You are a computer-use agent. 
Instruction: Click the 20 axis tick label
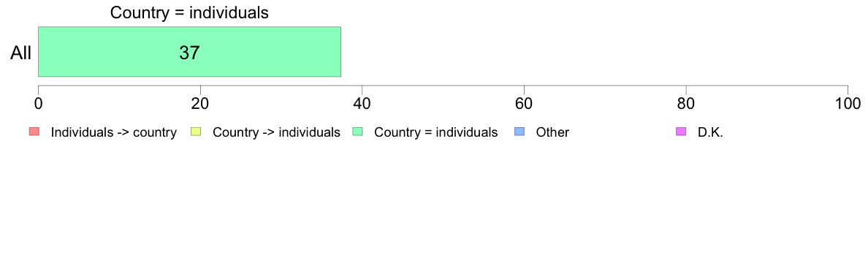point(200,104)
